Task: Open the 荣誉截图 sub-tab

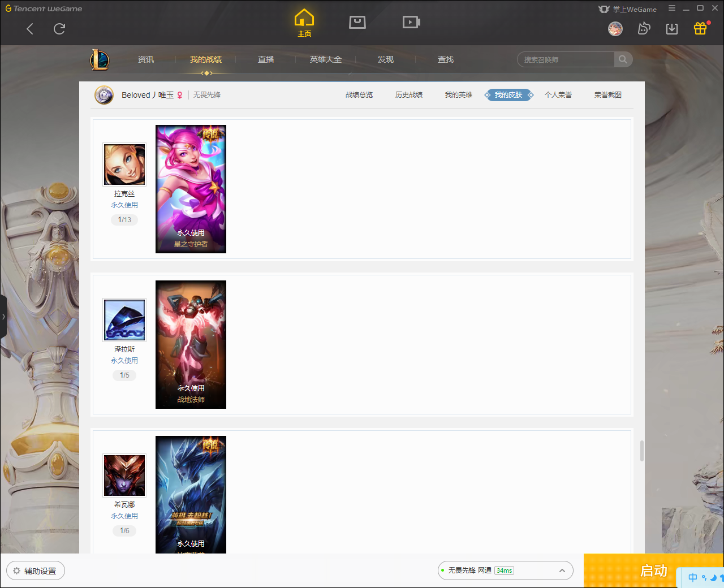Action: [608, 95]
